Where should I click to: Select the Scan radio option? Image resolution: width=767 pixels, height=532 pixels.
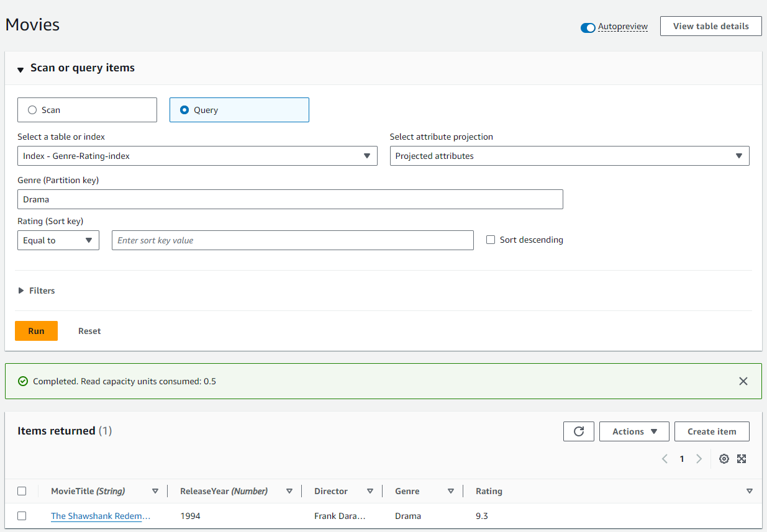pos(33,110)
